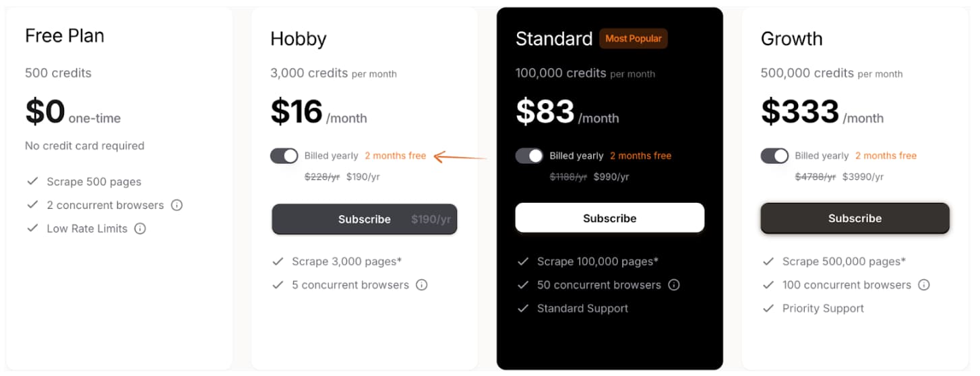This screenshot has width=980, height=376.
Task: Subscribe to the Standard plan
Action: pos(610,218)
